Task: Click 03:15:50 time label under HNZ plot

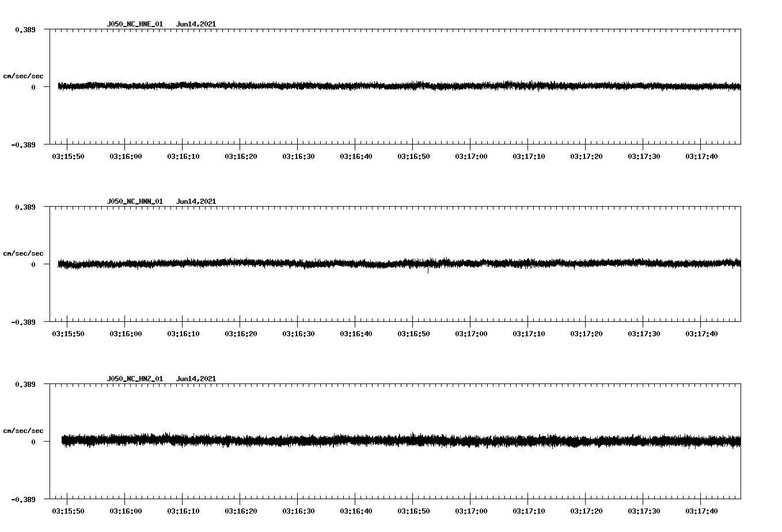Action: pos(68,511)
